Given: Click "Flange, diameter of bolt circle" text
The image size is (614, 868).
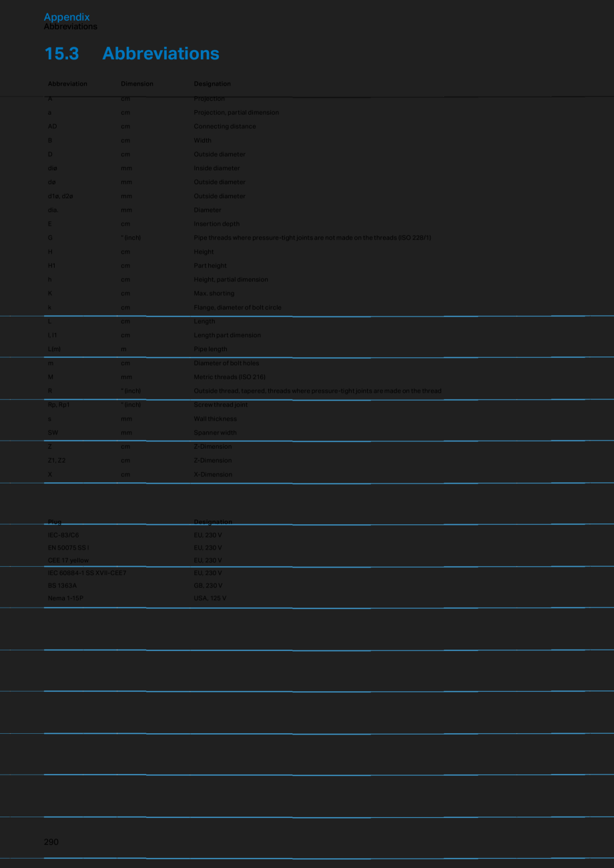Looking at the screenshot, I should point(238,307).
